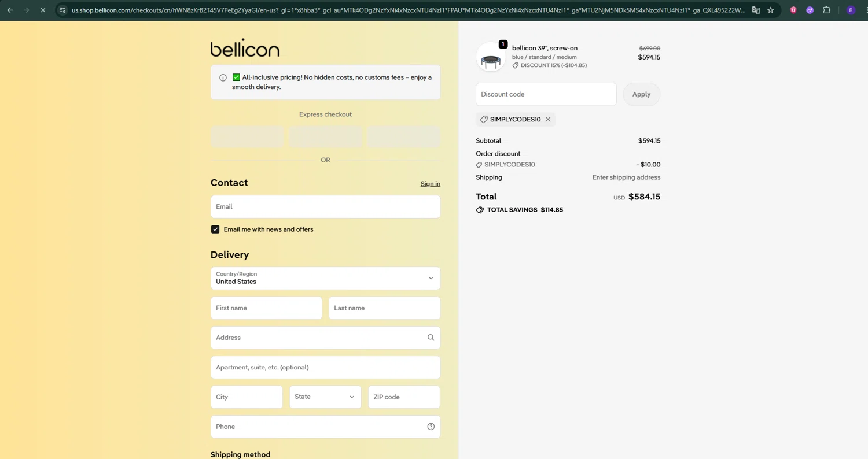868x459 pixels.
Task: Stop page loading with the X button
Action: [x=43, y=10]
